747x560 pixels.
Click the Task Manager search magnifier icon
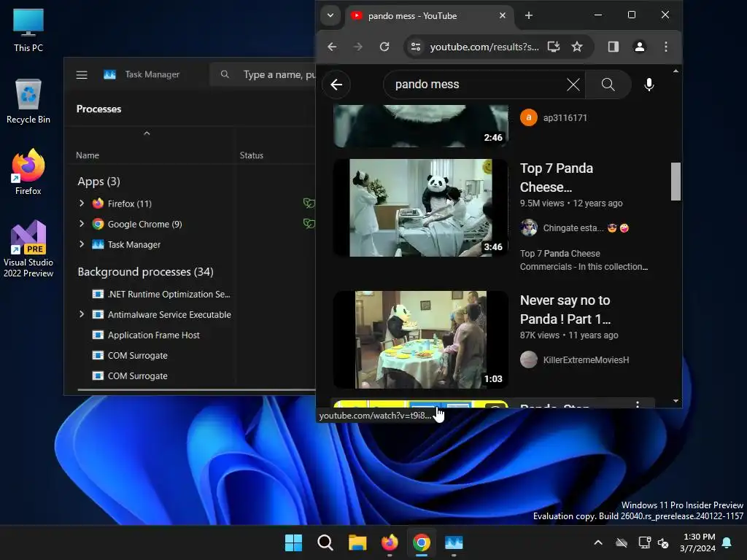point(225,74)
